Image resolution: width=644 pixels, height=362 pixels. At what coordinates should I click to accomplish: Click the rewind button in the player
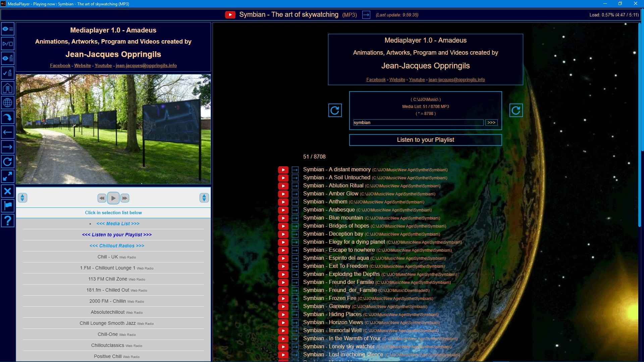click(102, 198)
